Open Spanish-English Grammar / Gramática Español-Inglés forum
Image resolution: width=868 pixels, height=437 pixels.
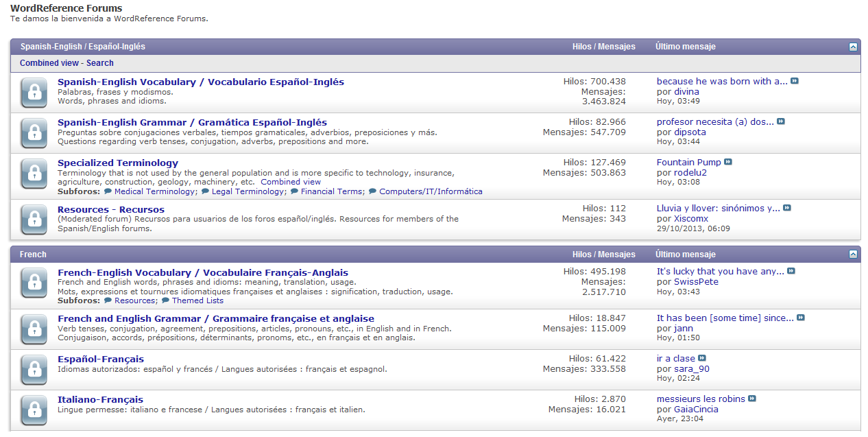coord(193,123)
